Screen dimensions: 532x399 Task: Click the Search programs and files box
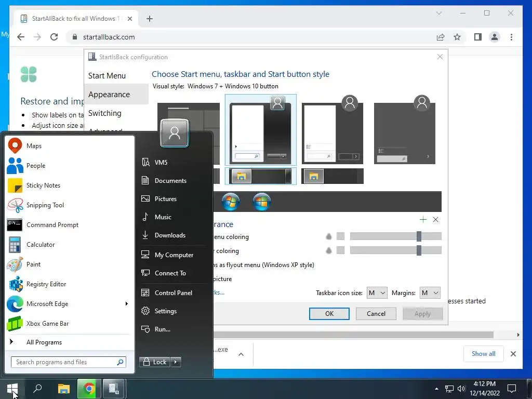tap(68, 362)
